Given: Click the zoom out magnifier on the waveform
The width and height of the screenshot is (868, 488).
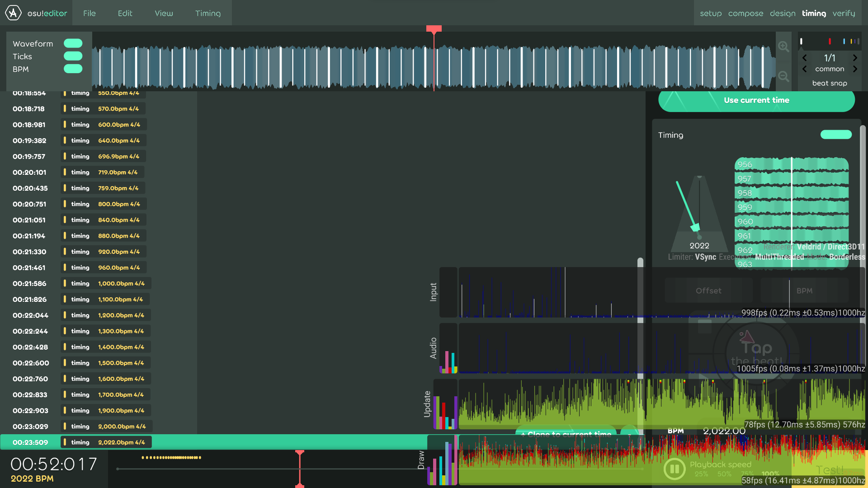Looking at the screenshot, I should pos(784,76).
